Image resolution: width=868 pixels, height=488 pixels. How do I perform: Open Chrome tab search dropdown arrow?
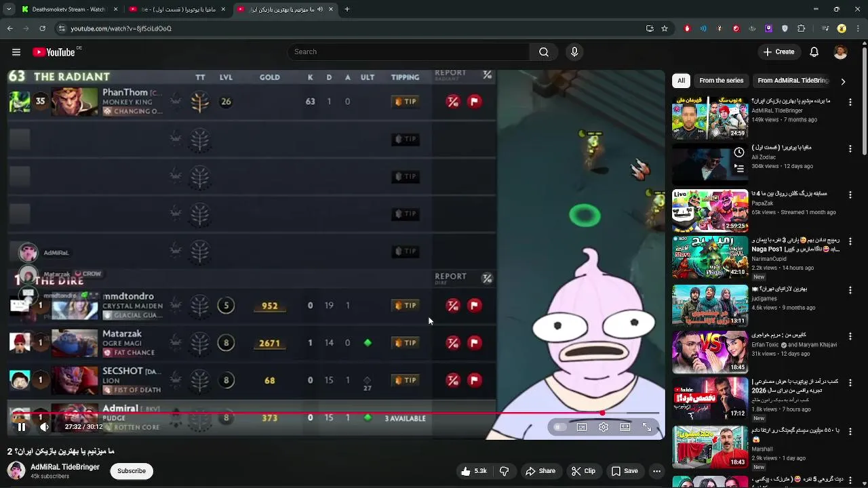(9, 9)
